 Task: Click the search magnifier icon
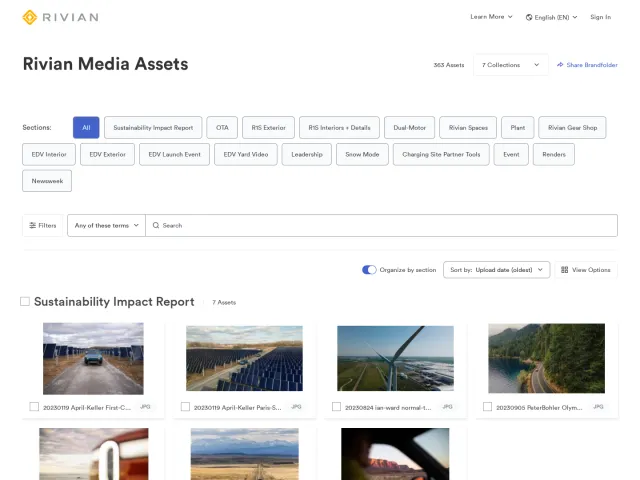coord(156,225)
